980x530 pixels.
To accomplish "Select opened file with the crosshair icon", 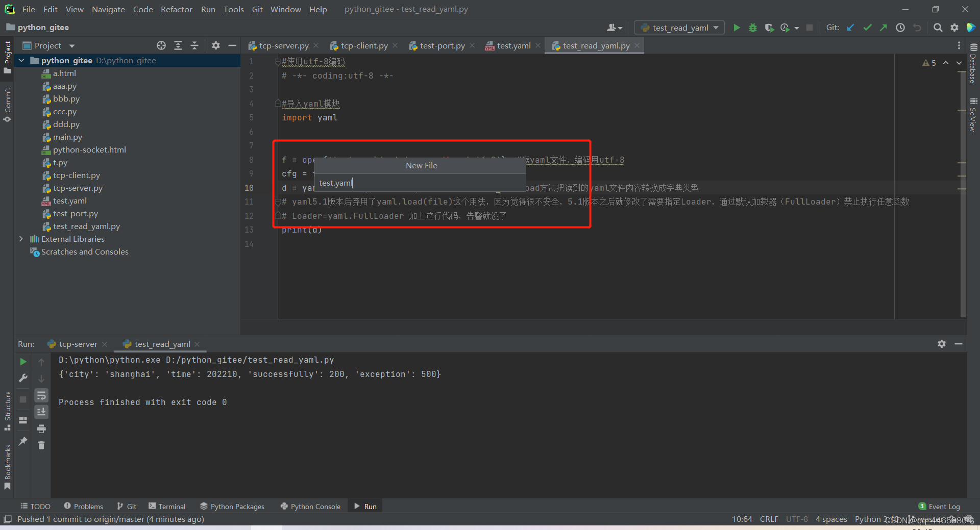I will click(161, 45).
